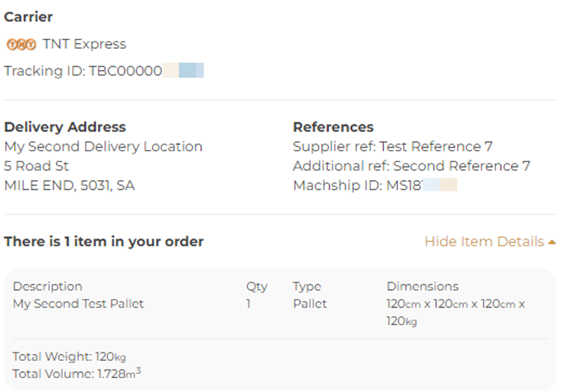Viewport: 565px width, 392px height.
Task: Click My Second Test Pallet description
Action: [x=79, y=304]
